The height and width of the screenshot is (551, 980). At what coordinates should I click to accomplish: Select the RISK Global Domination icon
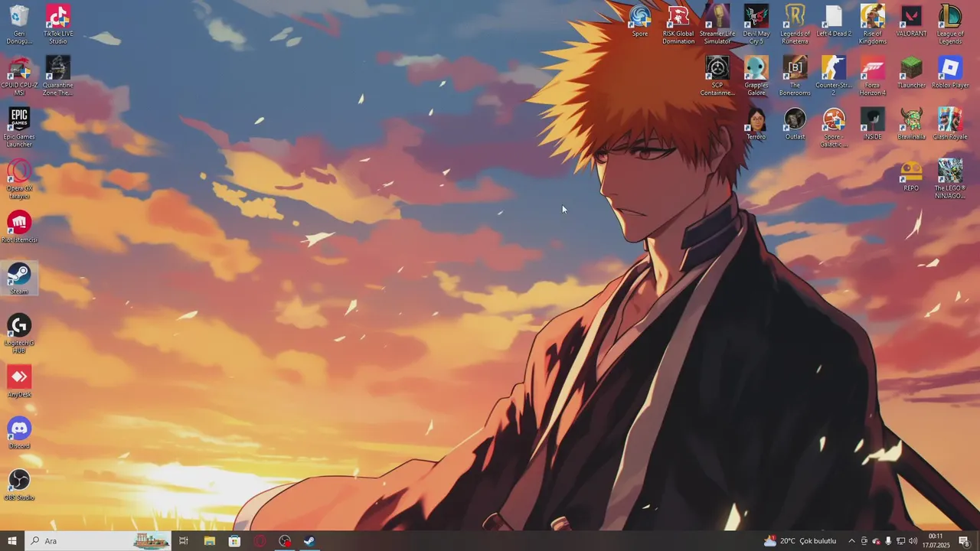(x=678, y=24)
